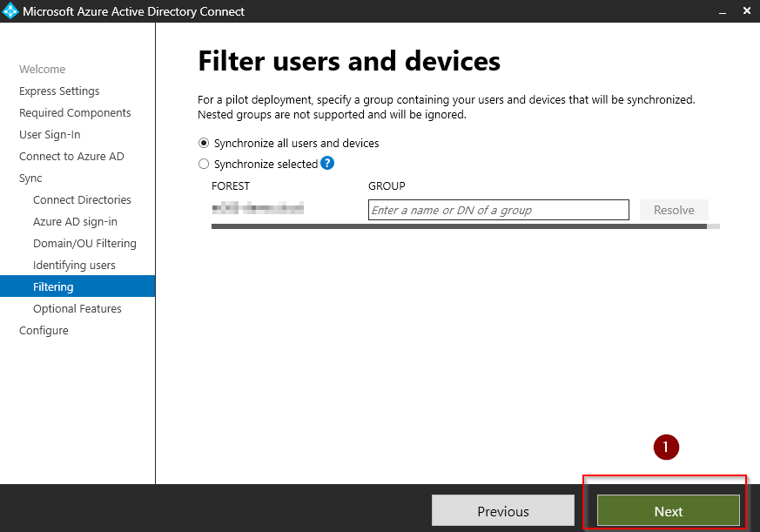Open the User Sign-In step
Image resolution: width=760 pixels, height=532 pixels.
pyautogui.click(x=50, y=135)
